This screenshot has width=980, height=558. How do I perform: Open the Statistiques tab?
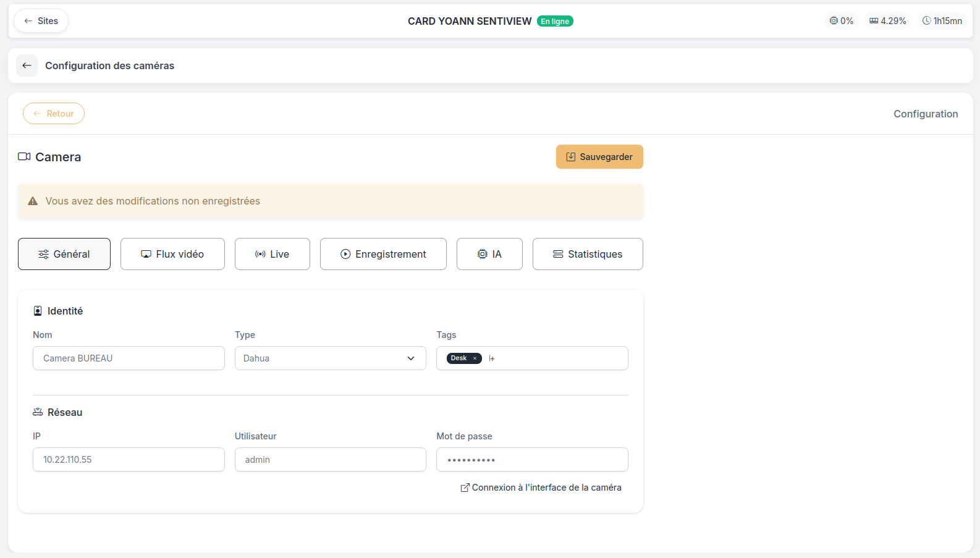pos(588,254)
